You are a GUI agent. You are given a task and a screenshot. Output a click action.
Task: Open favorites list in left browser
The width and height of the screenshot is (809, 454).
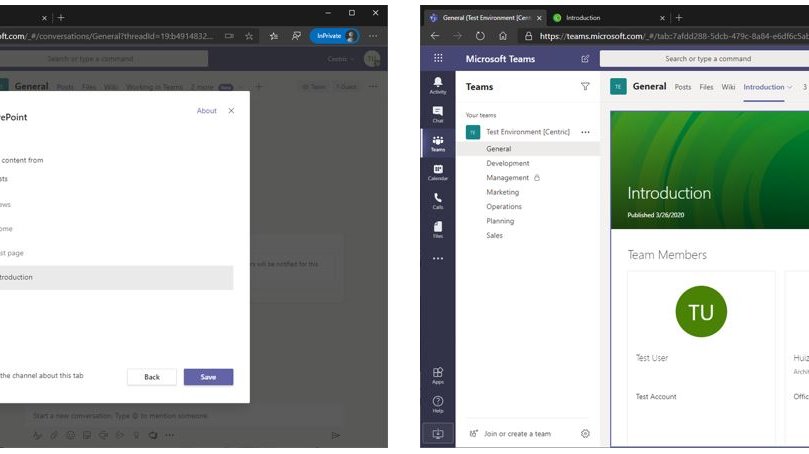click(274, 36)
